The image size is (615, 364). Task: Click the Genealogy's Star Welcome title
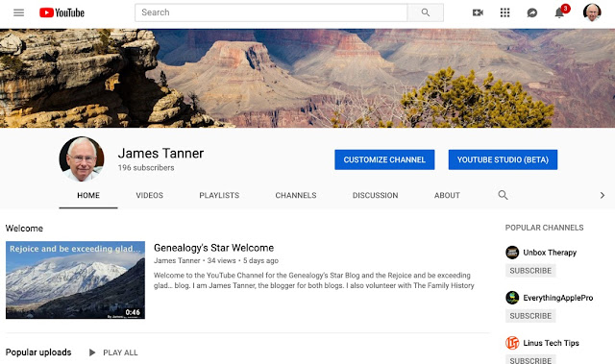point(213,248)
